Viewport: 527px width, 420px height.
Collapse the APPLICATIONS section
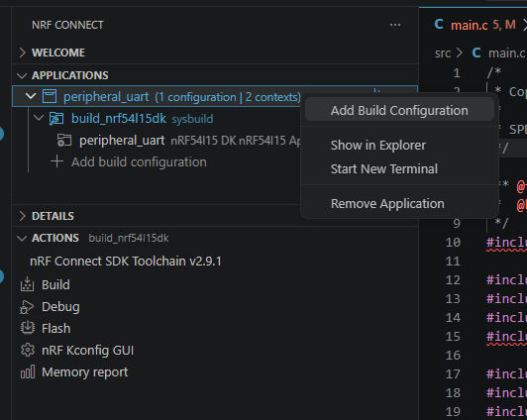[x=22, y=75]
